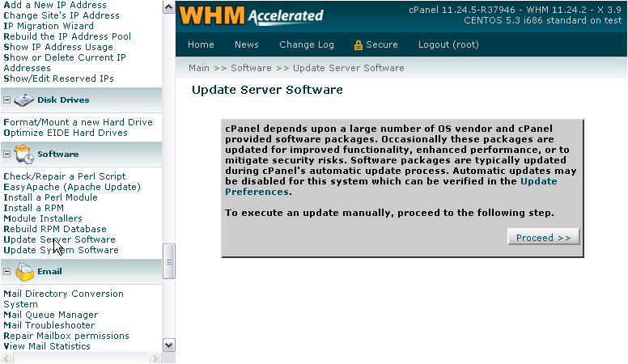628x364 pixels.
Task: Open Add a New IP Address
Action: tap(55, 5)
